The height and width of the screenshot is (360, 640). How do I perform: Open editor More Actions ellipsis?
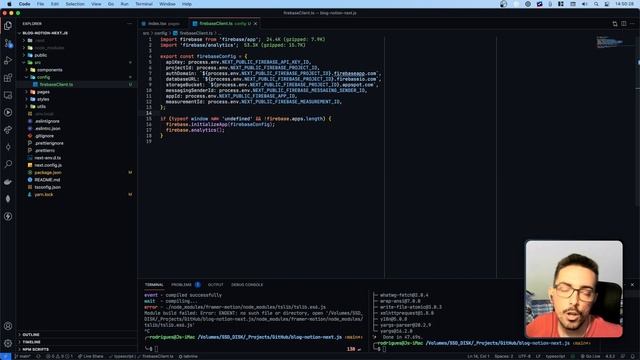point(632,24)
